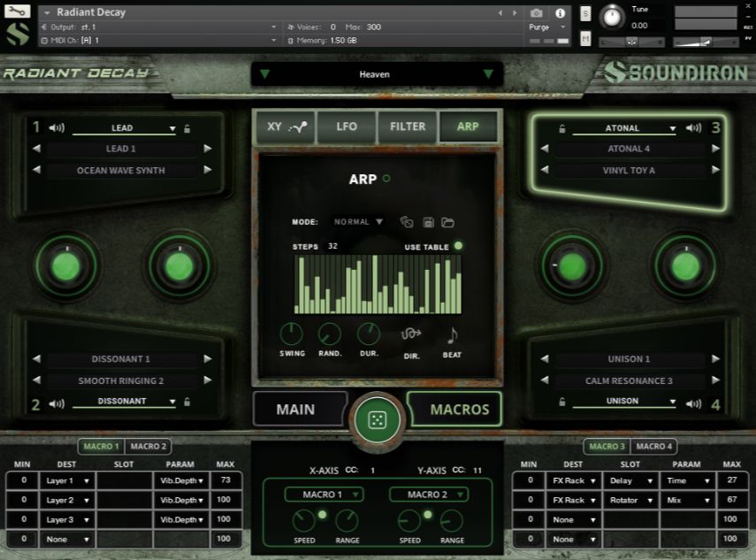Open the arp MODE dropdown set to NORMAL

click(357, 222)
